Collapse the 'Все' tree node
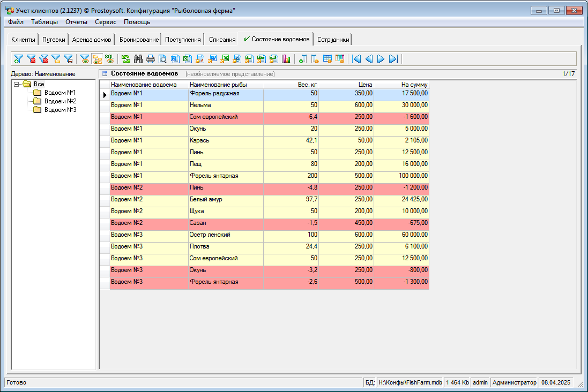The height and width of the screenshot is (392, 588). point(17,84)
